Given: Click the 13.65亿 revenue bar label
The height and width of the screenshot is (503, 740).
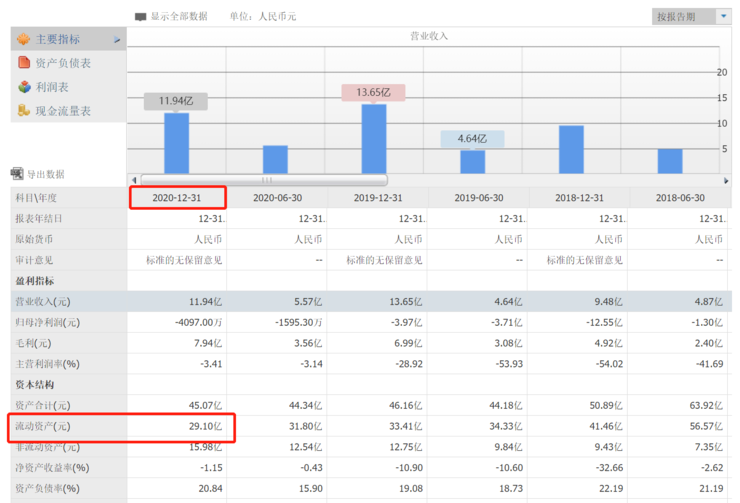Looking at the screenshot, I should point(373,92).
